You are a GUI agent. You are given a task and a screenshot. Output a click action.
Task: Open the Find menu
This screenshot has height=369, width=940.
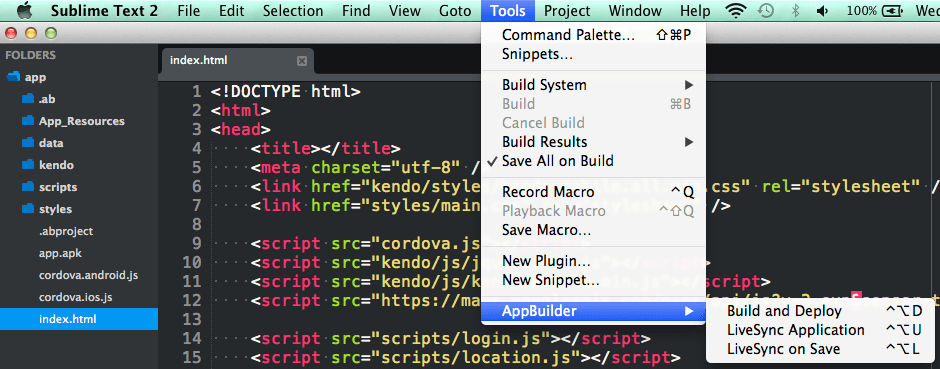click(x=356, y=11)
